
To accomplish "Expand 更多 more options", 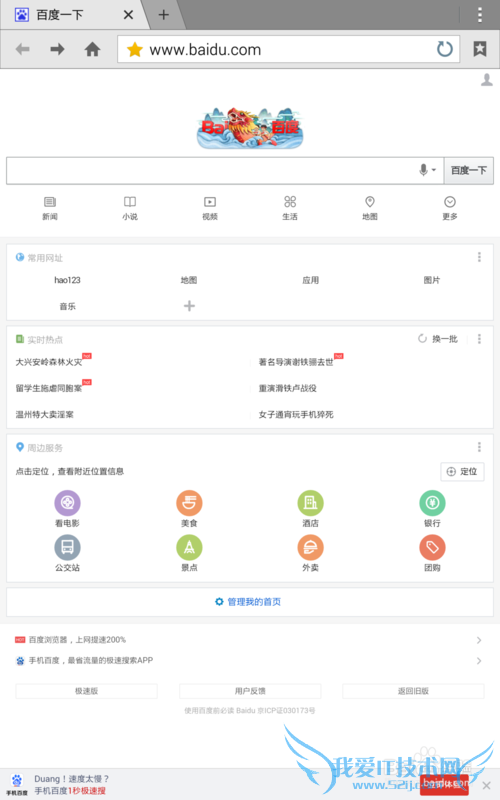I will coord(449,208).
